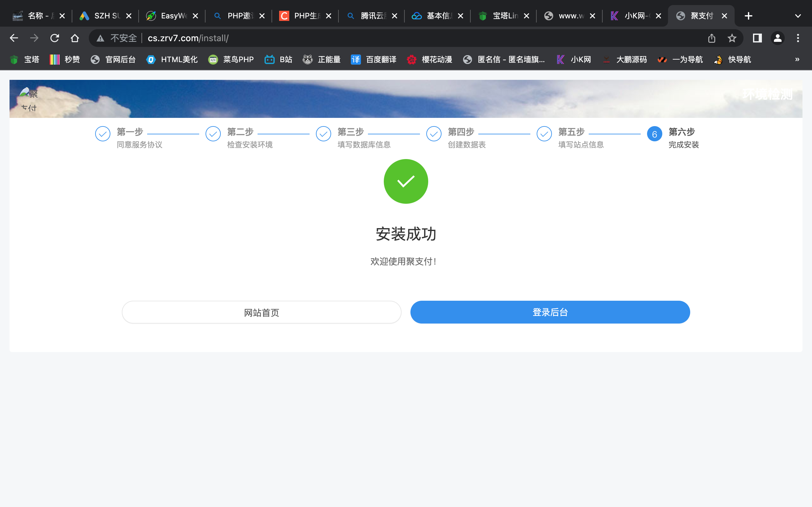Open the Chrome three-dot menu
This screenshot has height=507, width=812.
coord(799,38)
